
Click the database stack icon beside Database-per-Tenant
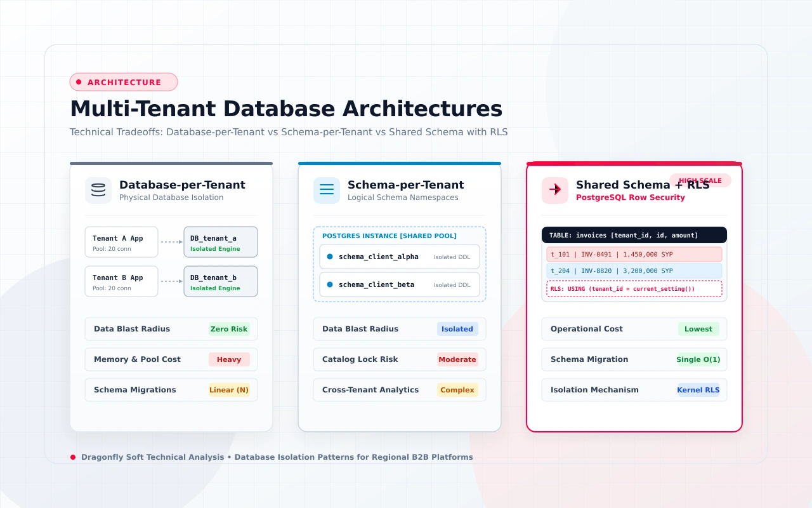pos(98,190)
